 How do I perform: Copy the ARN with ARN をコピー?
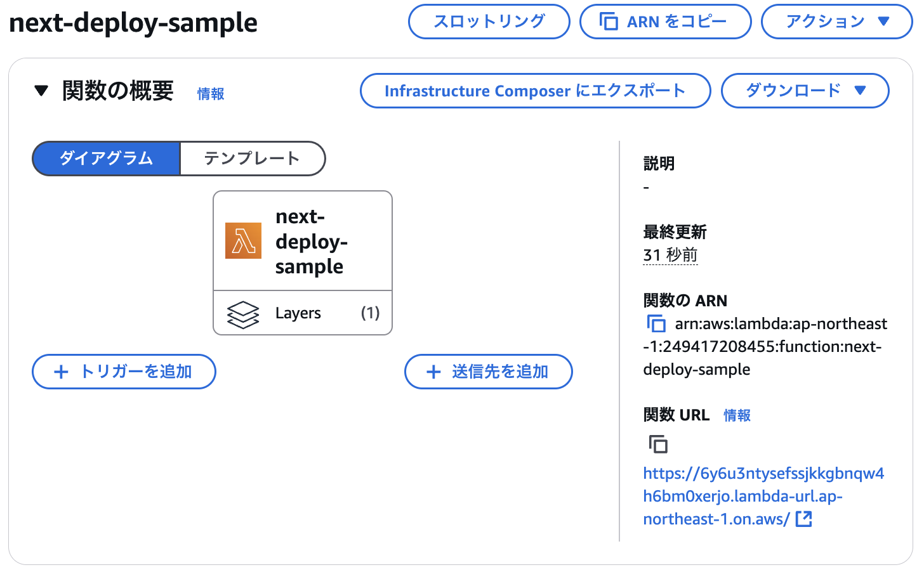pos(665,22)
